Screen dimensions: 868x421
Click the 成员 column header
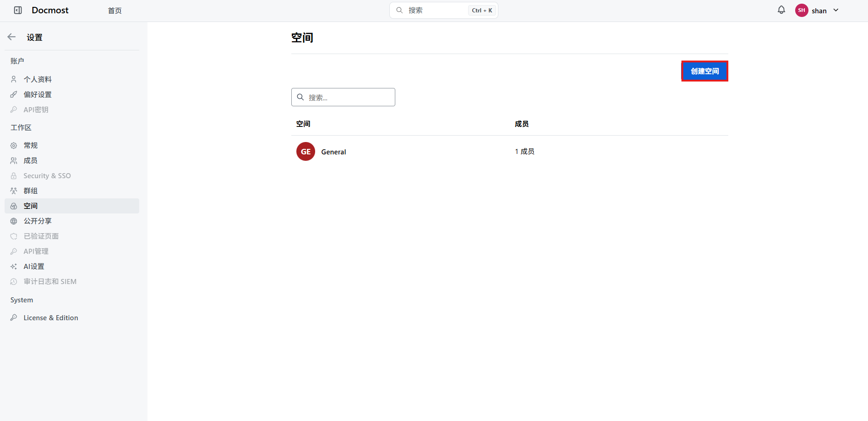click(522, 124)
